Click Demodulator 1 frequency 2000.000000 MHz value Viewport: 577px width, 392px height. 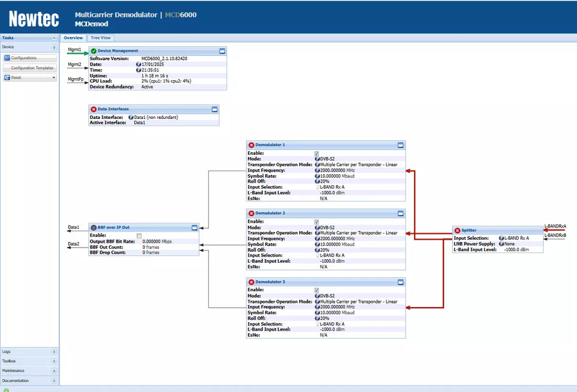337,171
